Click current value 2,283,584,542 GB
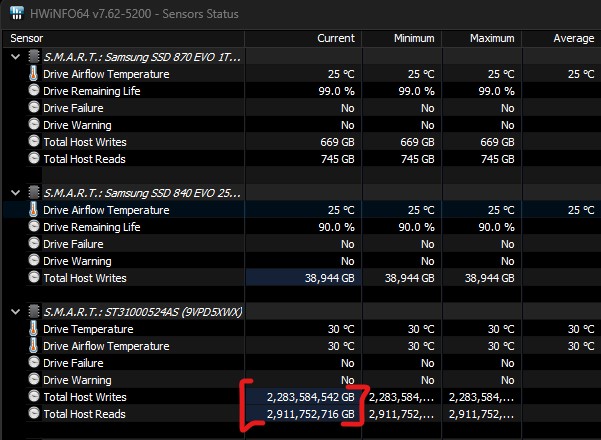 click(311, 397)
